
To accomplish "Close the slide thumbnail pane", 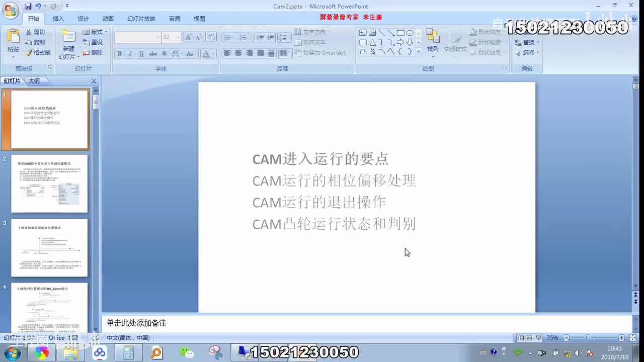I will (94, 81).
